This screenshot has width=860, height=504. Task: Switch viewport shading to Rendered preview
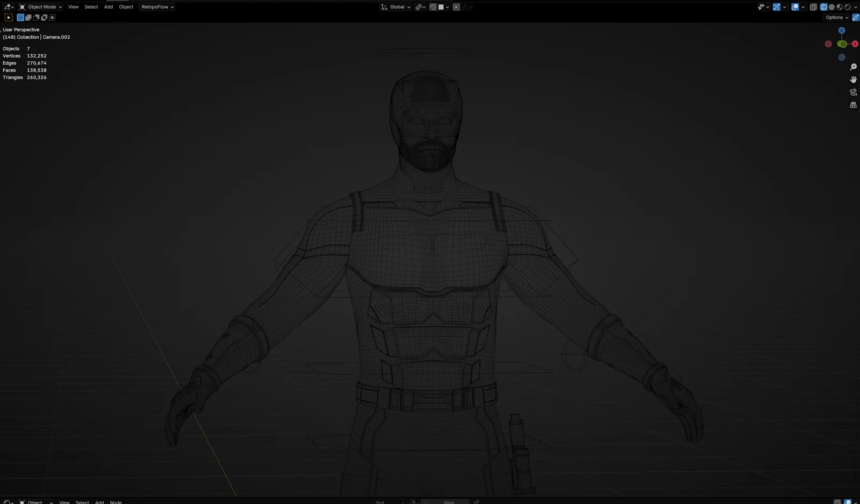click(x=847, y=6)
